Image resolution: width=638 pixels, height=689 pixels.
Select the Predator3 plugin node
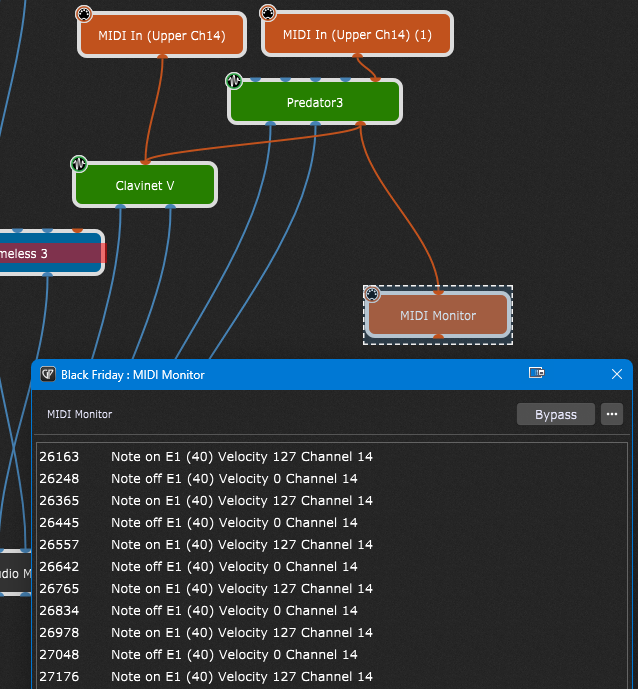pyautogui.click(x=315, y=102)
